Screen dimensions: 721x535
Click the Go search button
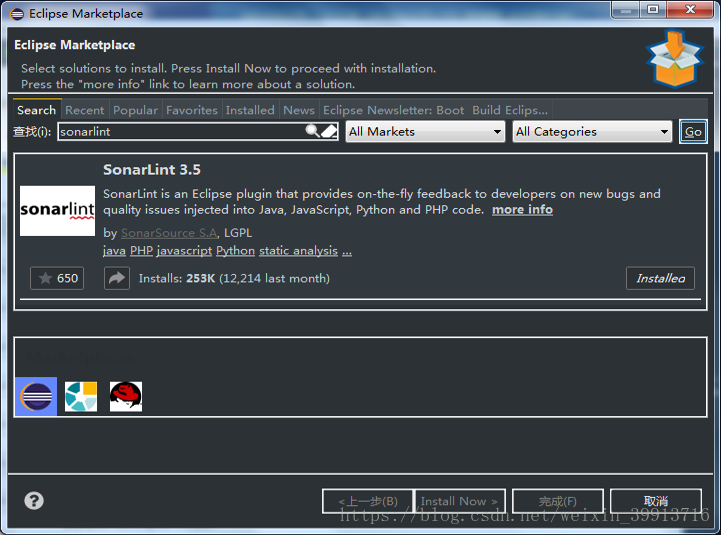[x=693, y=132]
